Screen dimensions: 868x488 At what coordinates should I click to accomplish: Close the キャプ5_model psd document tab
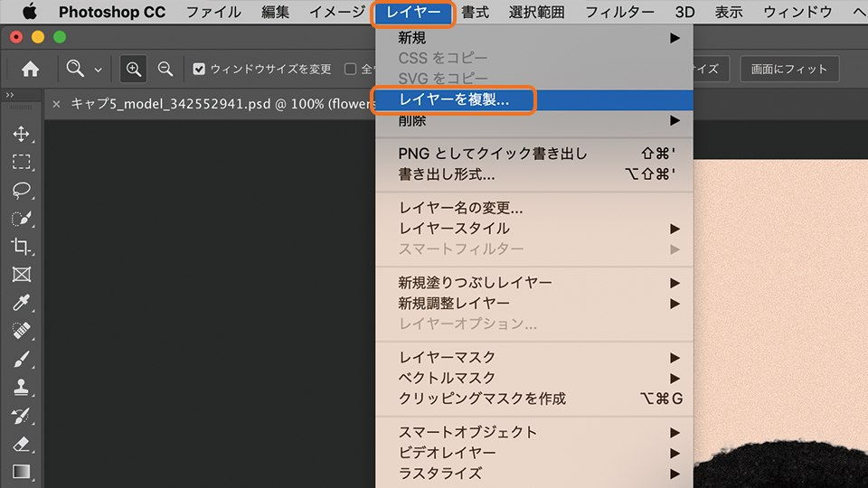click(56, 104)
